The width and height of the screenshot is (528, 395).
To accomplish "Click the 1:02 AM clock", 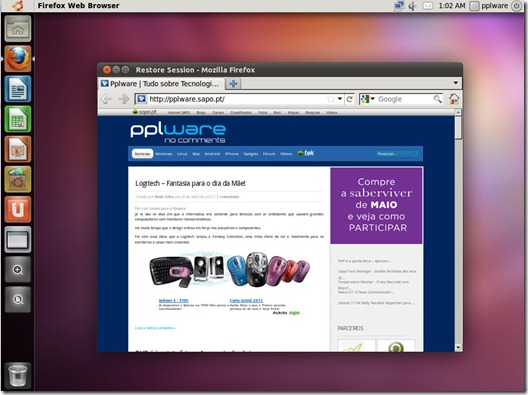I will (452, 6).
